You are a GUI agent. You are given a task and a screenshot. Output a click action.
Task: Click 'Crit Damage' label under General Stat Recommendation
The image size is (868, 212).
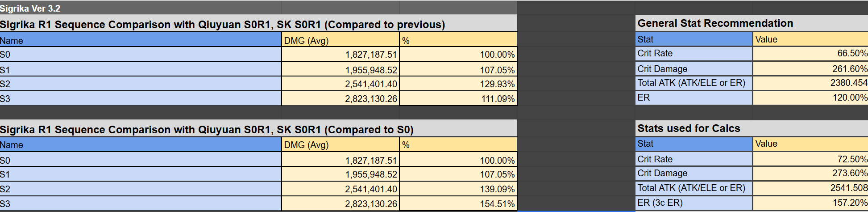694,68
